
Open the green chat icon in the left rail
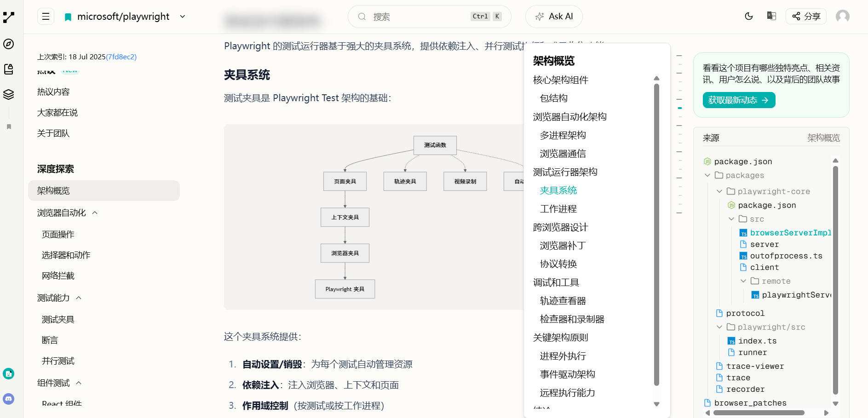(9, 373)
